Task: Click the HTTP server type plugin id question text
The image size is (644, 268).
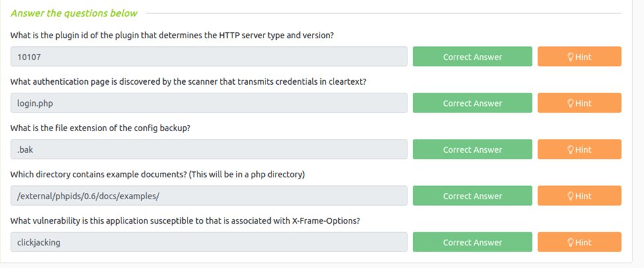Action: click(172, 35)
